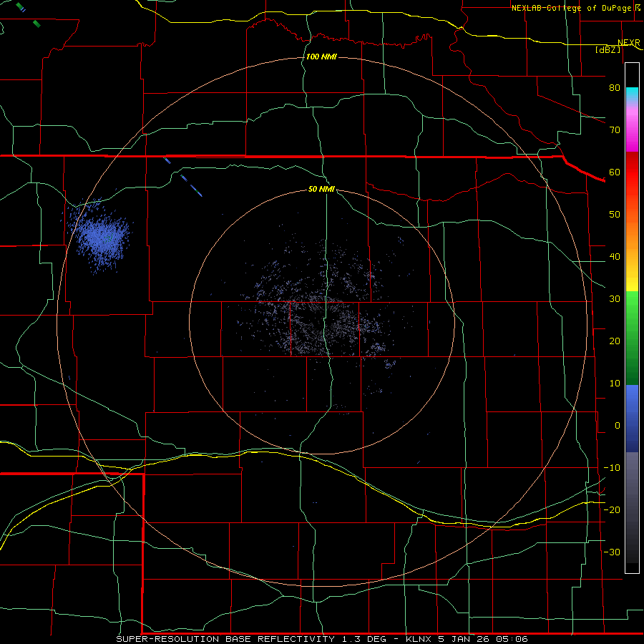The height and width of the screenshot is (644, 644).
Task: Click the NEXLAB-College of DuPage credit text
Action: click(571, 8)
